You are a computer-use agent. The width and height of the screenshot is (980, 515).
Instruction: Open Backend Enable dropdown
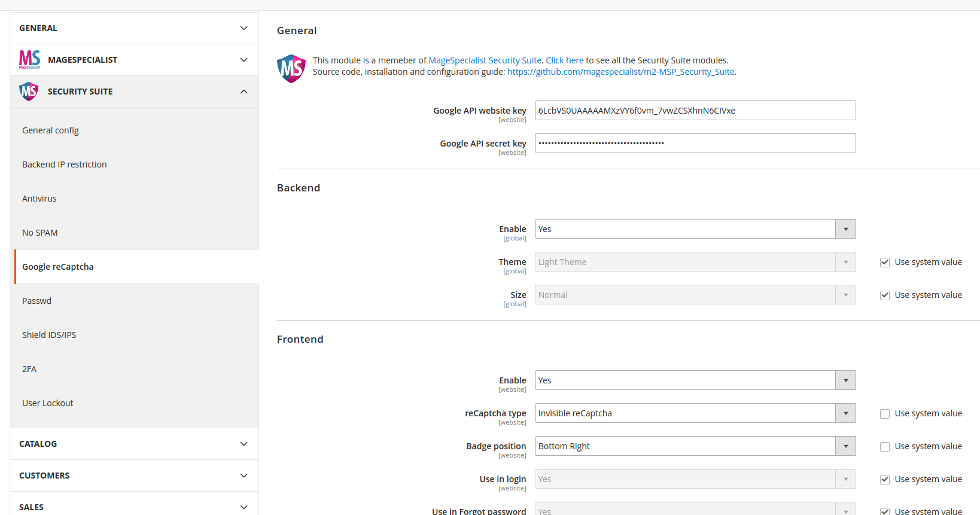tap(695, 229)
